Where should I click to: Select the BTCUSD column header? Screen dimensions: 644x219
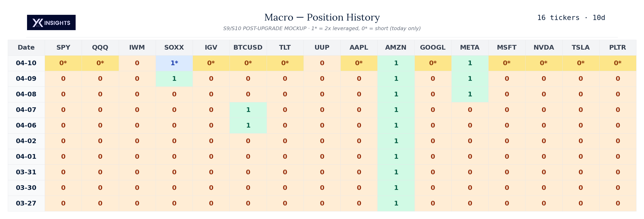248,48
